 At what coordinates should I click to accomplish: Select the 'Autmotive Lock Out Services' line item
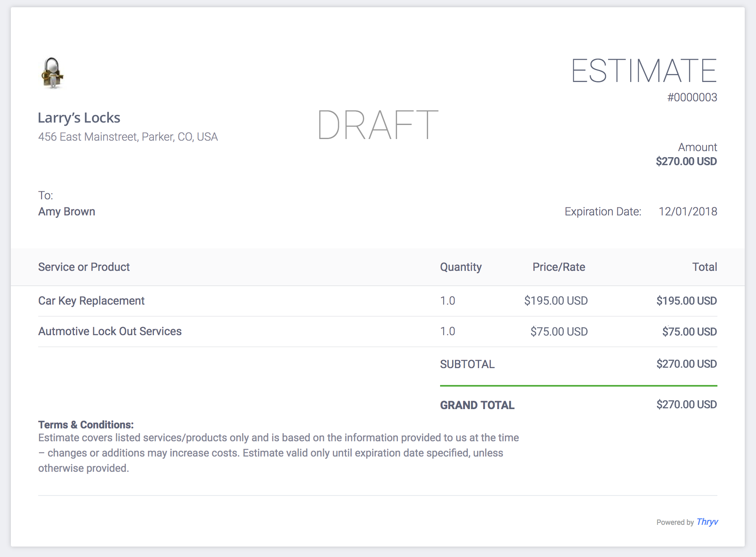click(x=110, y=332)
